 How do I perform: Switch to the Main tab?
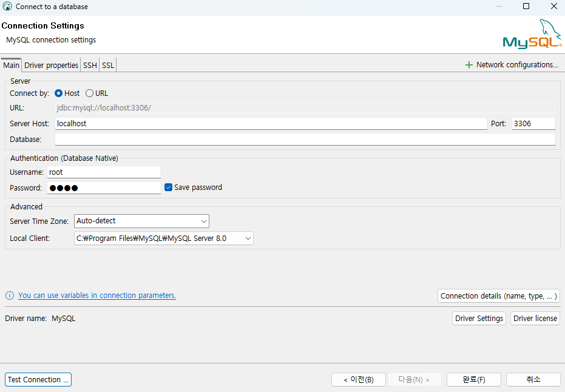pos(11,65)
